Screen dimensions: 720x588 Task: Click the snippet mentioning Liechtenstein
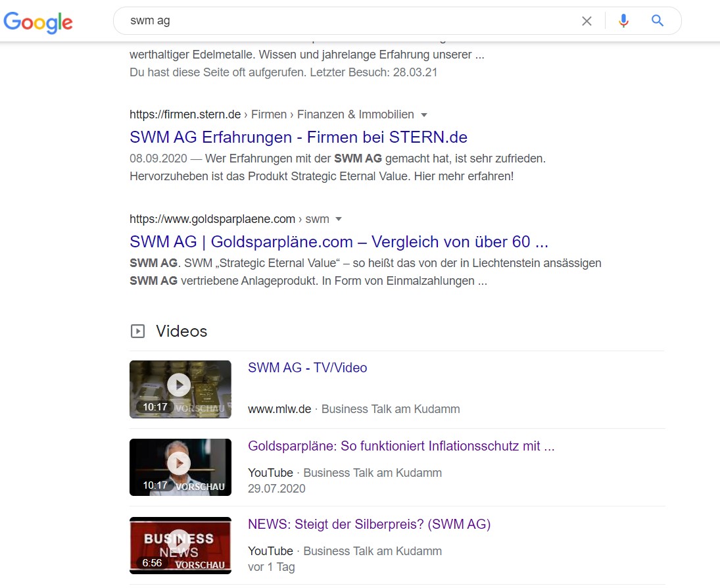366,272
